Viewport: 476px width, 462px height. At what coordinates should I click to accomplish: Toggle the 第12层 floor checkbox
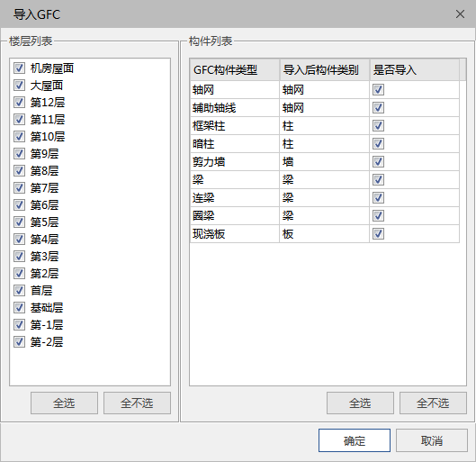(19, 103)
